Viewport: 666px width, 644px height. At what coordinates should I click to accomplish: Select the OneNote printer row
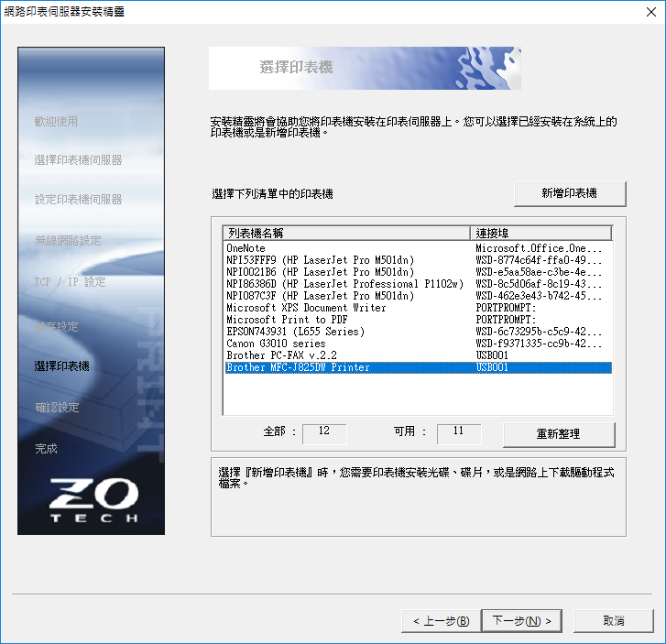(x=419, y=248)
